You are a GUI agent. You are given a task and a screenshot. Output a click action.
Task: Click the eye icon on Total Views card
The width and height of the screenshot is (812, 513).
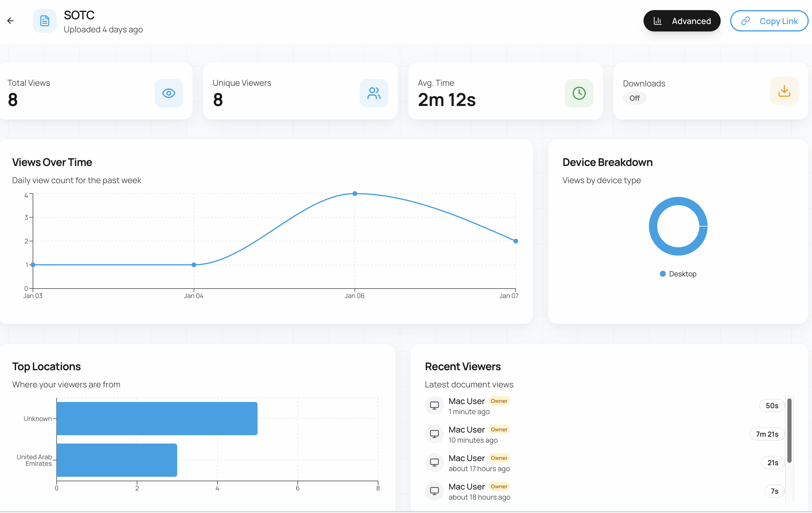pyautogui.click(x=169, y=93)
